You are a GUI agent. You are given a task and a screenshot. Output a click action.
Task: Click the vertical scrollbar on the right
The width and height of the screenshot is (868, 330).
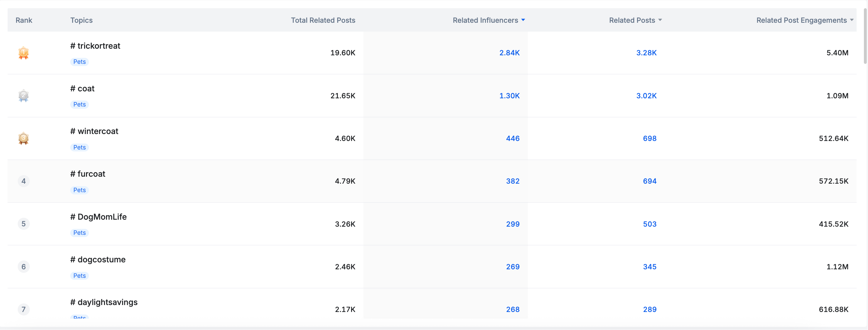pos(865,37)
